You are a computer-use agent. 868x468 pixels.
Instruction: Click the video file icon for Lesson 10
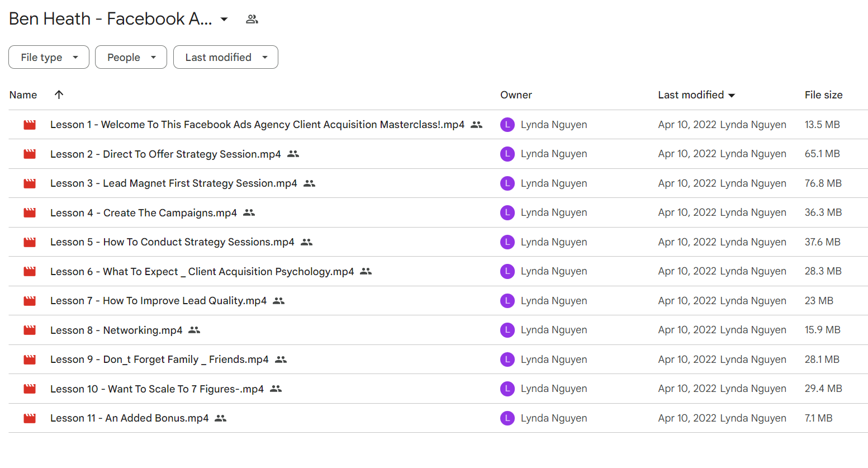click(30, 389)
